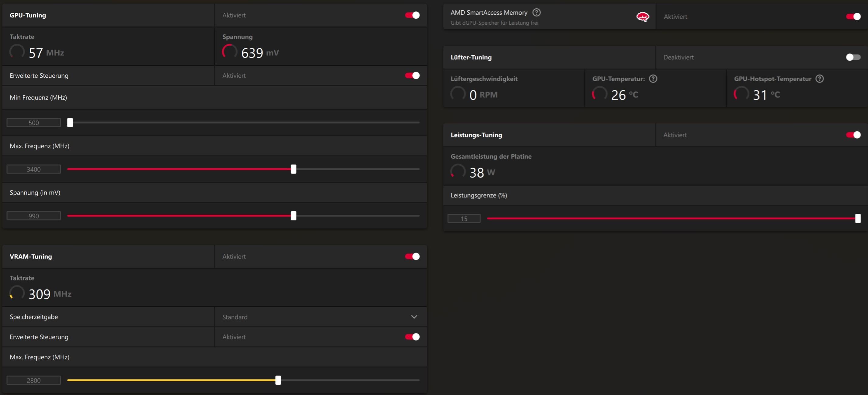Turn off the Leistungs-Tuning switch
The width and height of the screenshot is (868, 395).
point(853,135)
